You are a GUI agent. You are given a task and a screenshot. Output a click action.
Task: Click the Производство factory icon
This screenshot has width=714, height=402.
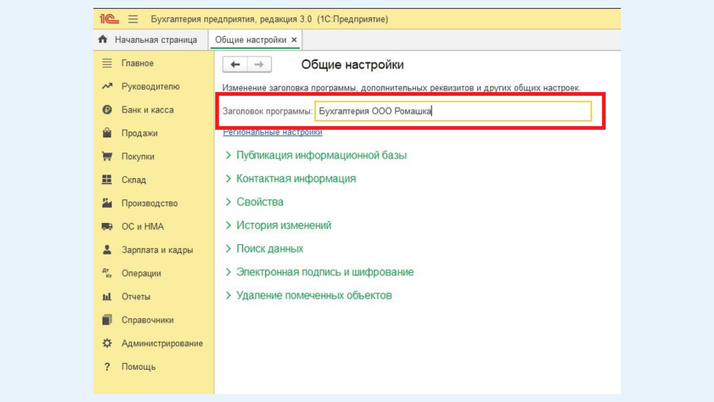pos(107,203)
